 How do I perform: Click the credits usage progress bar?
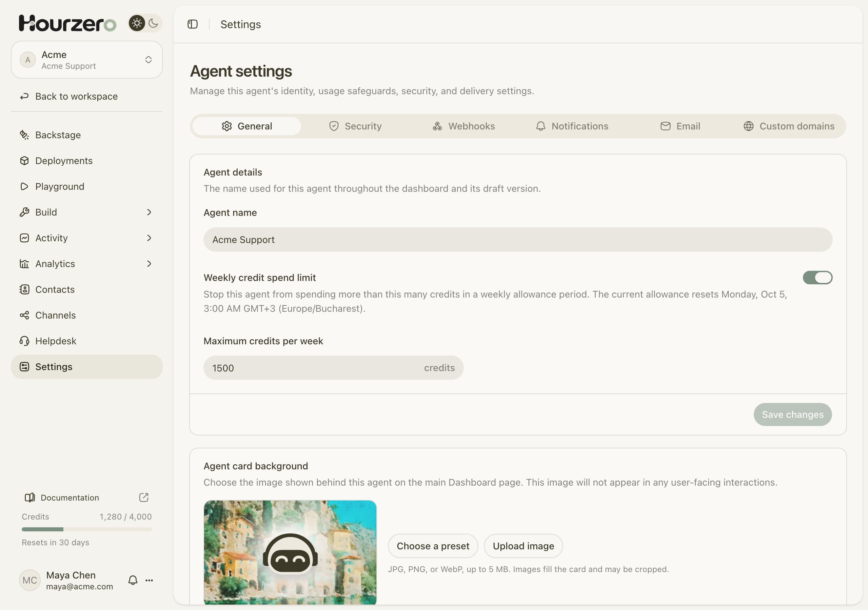click(86, 529)
